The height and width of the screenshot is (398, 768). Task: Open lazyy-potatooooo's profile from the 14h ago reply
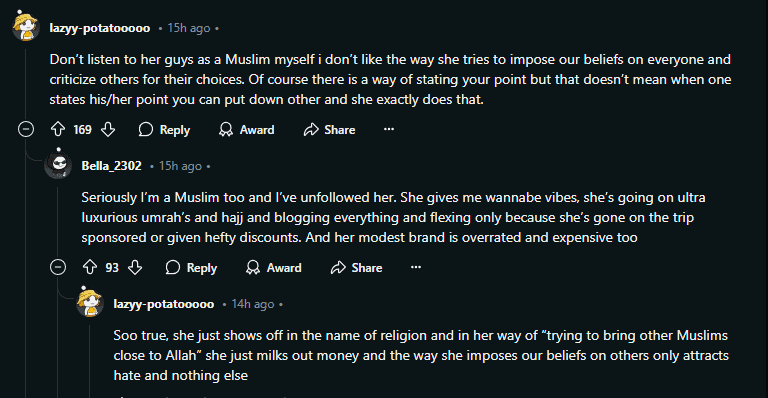[x=164, y=304]
